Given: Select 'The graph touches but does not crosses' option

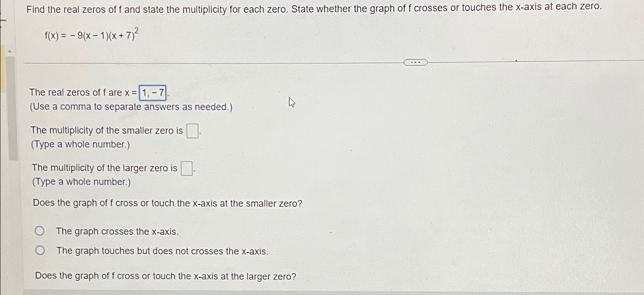Looking at the screenshot, I should 40,250.
